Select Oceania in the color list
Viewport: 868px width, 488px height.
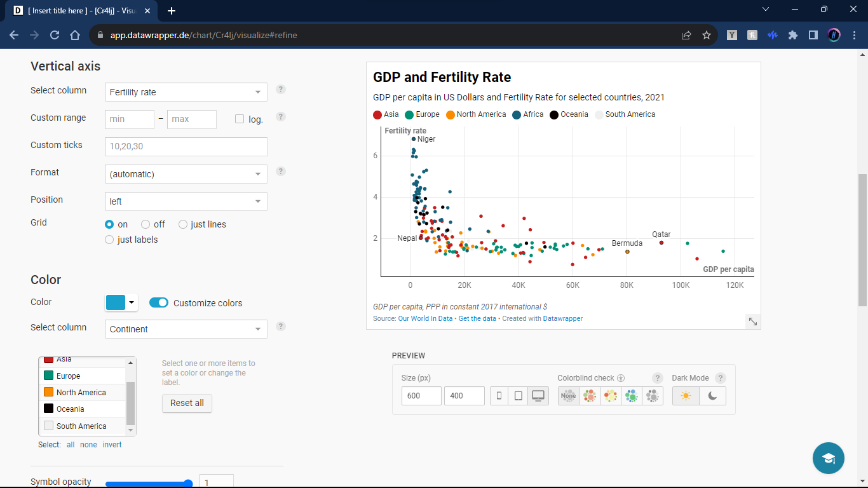(71, 409)
